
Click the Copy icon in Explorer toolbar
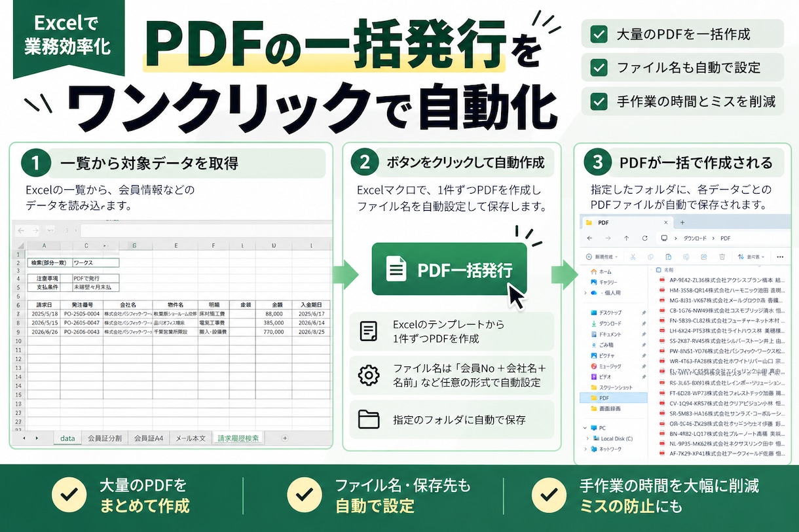650,257
